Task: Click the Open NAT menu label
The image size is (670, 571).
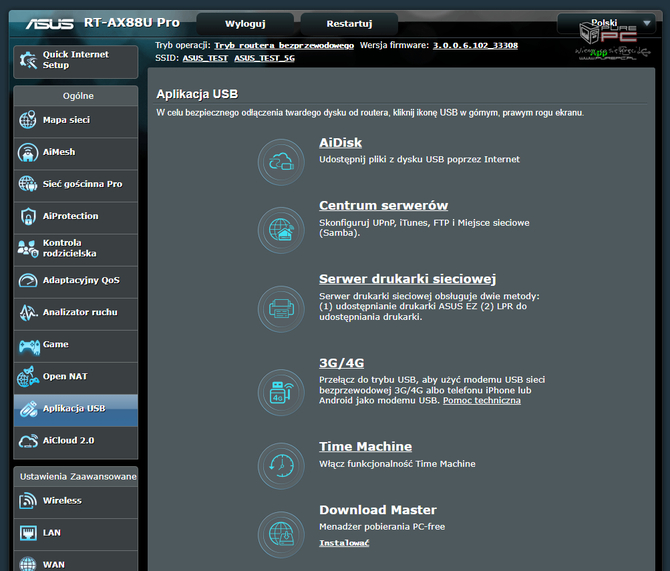Action: (x=65, y=377)
